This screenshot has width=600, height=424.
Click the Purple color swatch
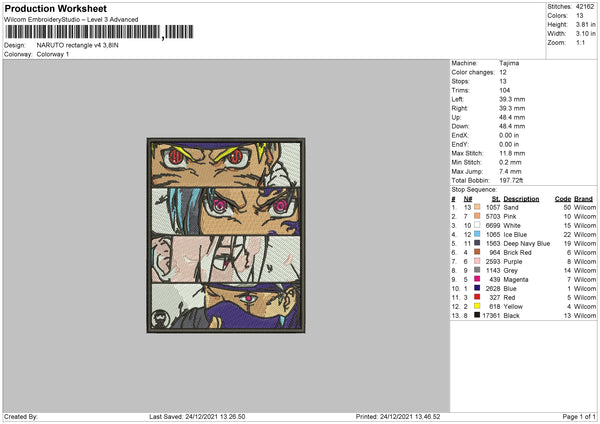477,261
